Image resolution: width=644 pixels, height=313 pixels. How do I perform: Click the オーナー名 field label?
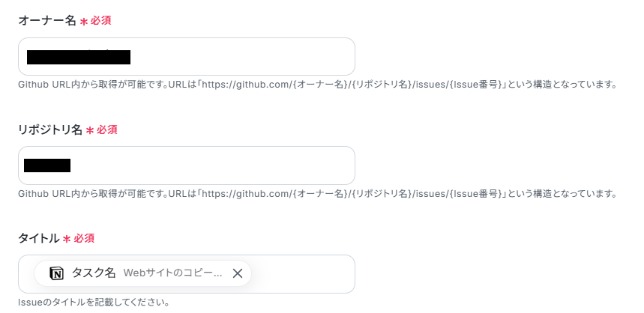pos(47,20)
